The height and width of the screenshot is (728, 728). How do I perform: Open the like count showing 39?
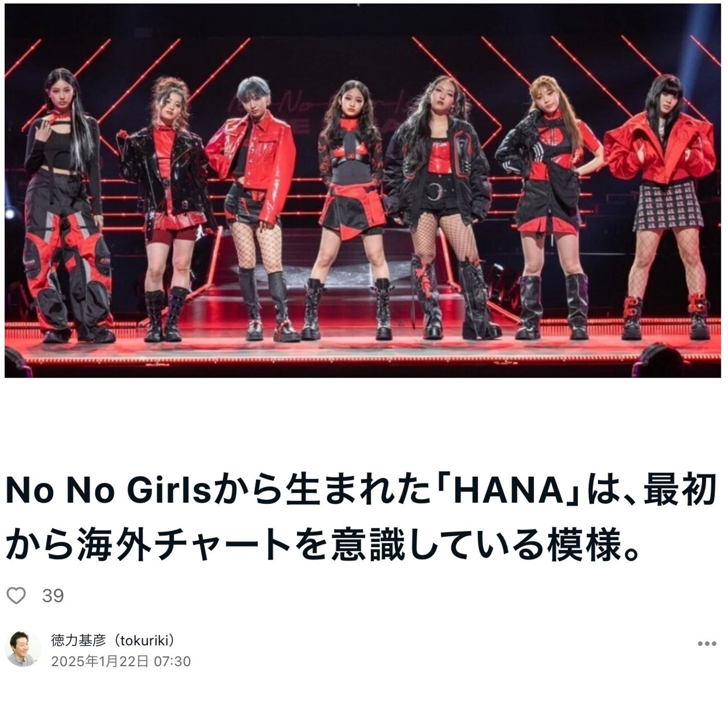pyautogui.click(x=53, y=595)
